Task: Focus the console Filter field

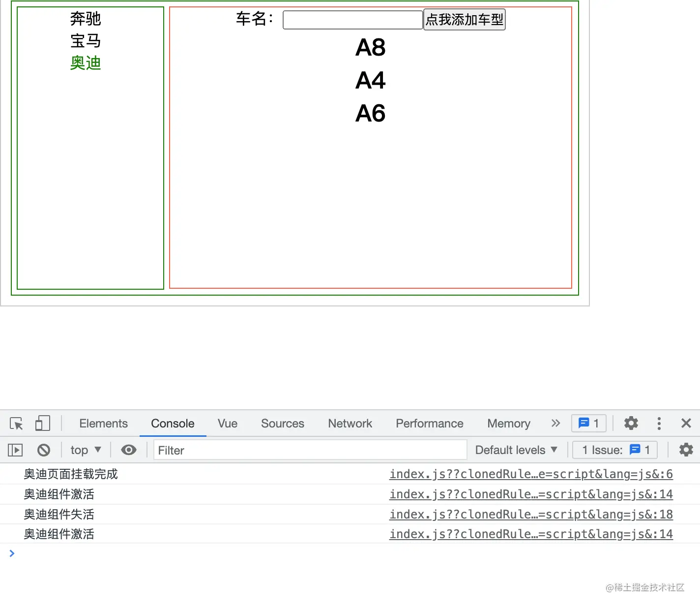Action: click(310, 450)
